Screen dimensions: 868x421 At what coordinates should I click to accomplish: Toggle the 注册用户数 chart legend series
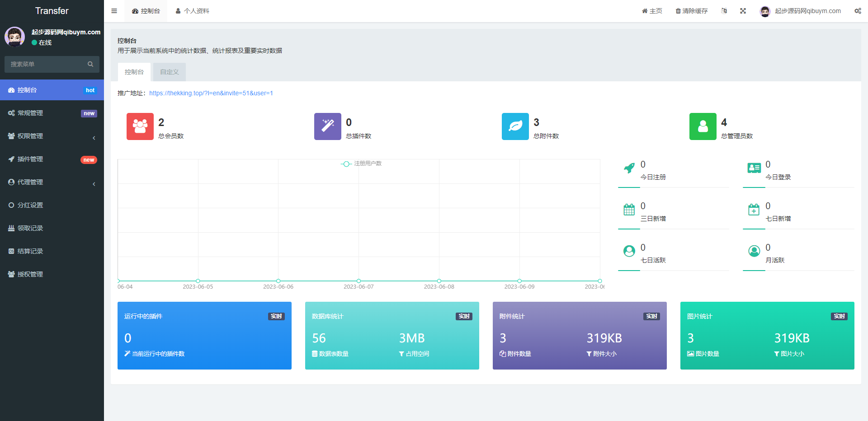pos(362,164)
